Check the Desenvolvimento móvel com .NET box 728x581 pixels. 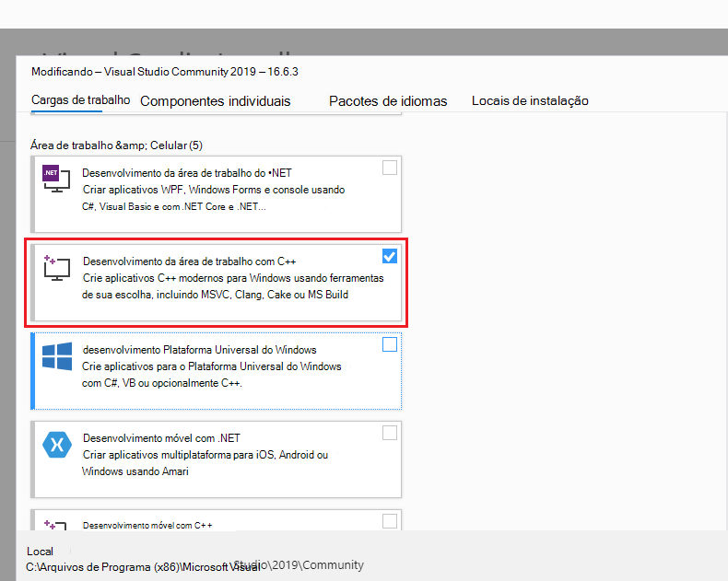click(x=390, y=433)
